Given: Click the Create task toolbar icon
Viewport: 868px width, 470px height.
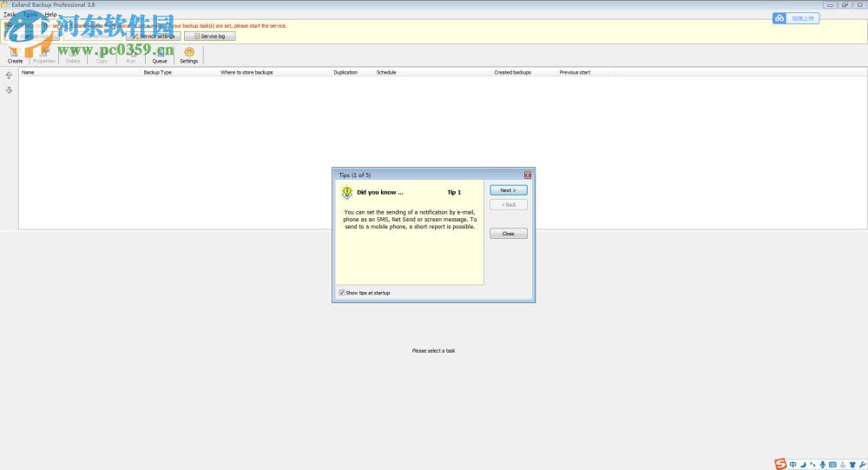Looking at the screenshot, I should tap(15, 55).
